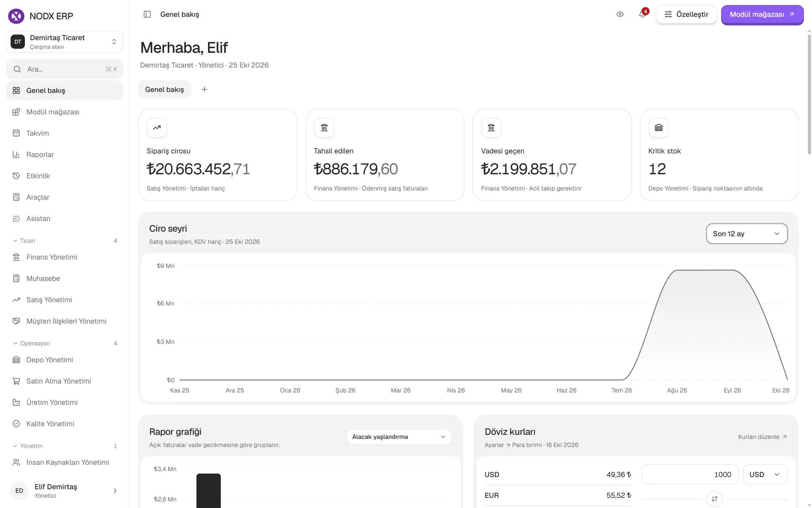Screen dimensions: 812x508
Task: Open Etkinlik activity history
Action: (65, 176)
